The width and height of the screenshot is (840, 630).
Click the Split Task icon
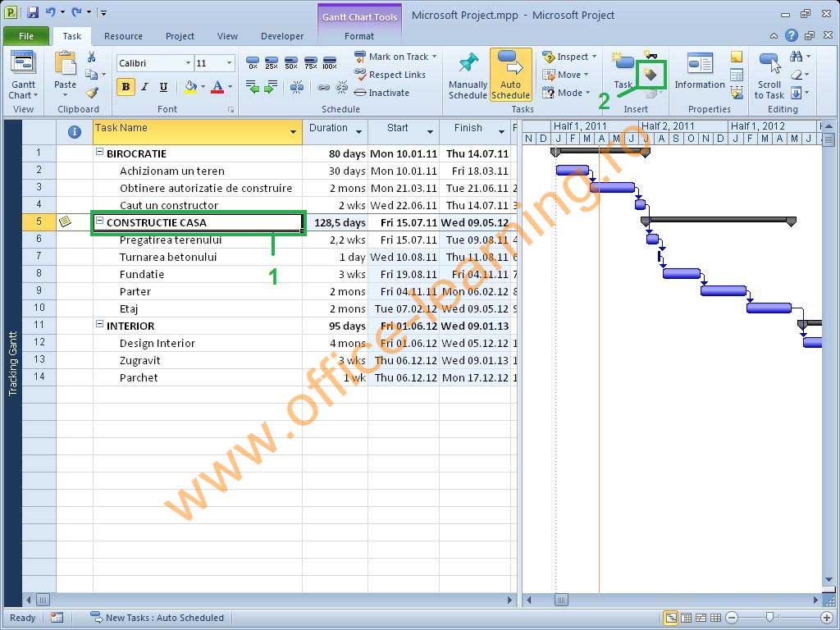(x=297, y=87)
